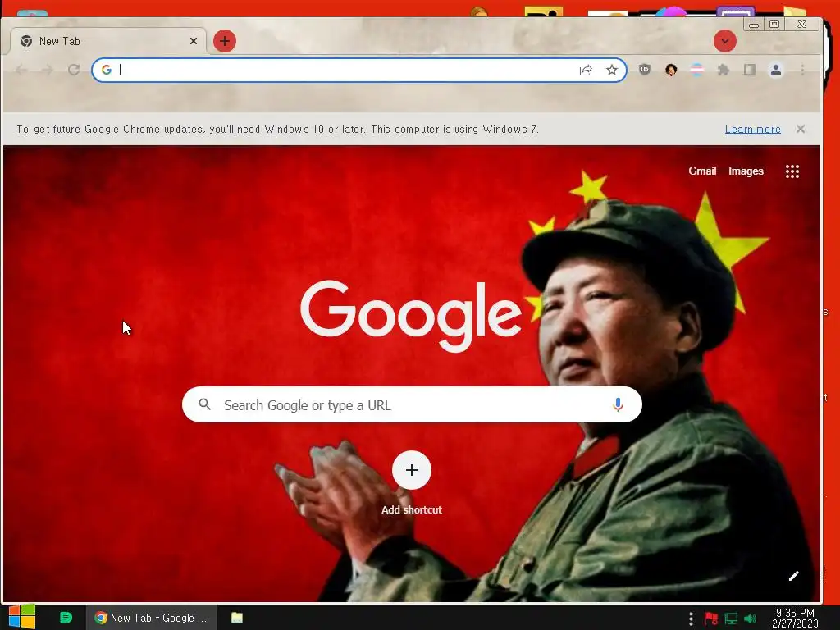This screenshot has height=630, width=840.
Task: Select the New Tab browser tab
Action: (x=108, y=41)
